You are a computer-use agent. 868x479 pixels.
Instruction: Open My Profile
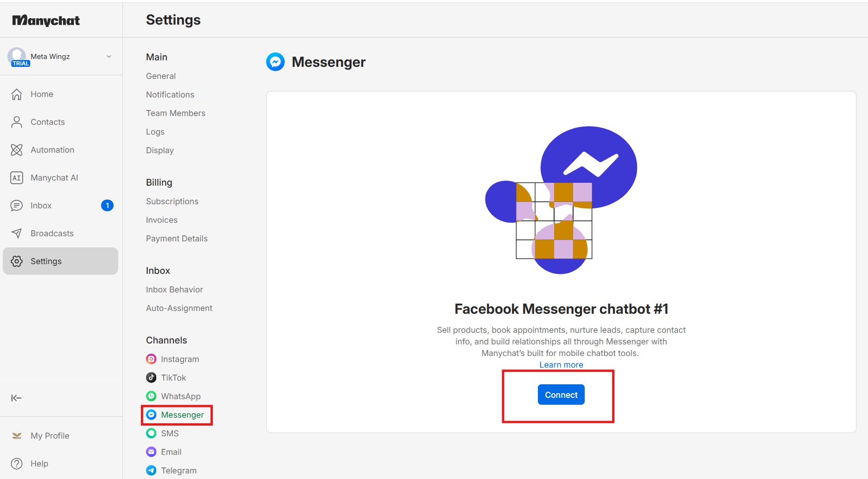click(60, 436)
